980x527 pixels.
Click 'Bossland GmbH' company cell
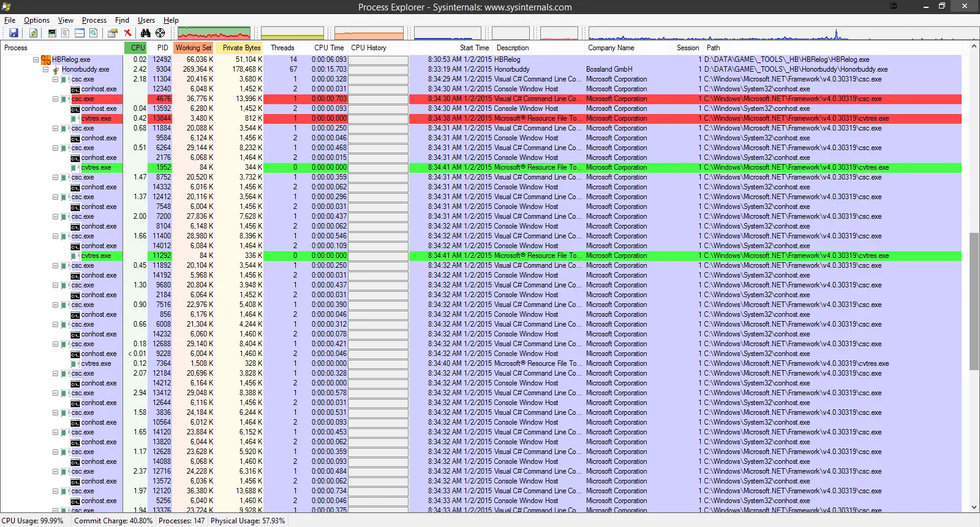[x=609, y=69]
